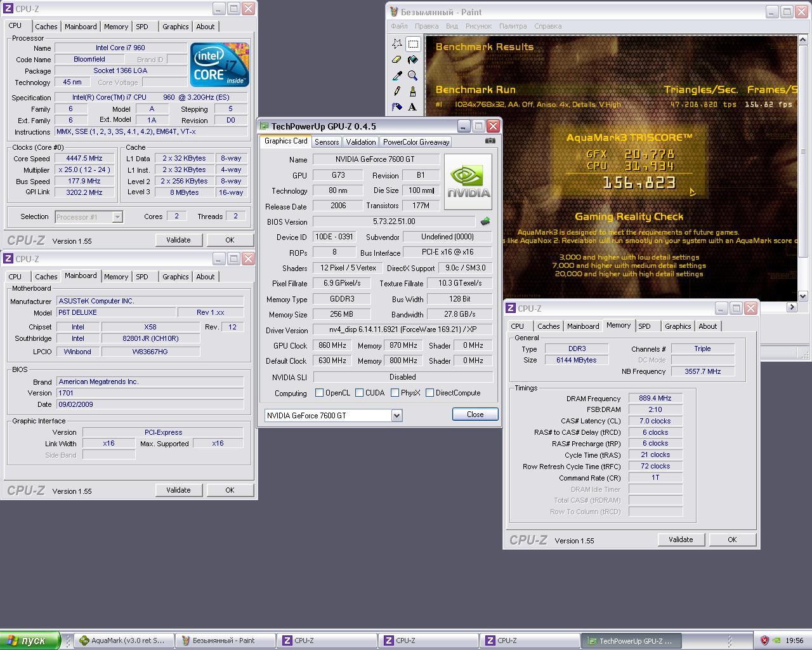Open the Правка menu in Paint

(x=426, y=26)
